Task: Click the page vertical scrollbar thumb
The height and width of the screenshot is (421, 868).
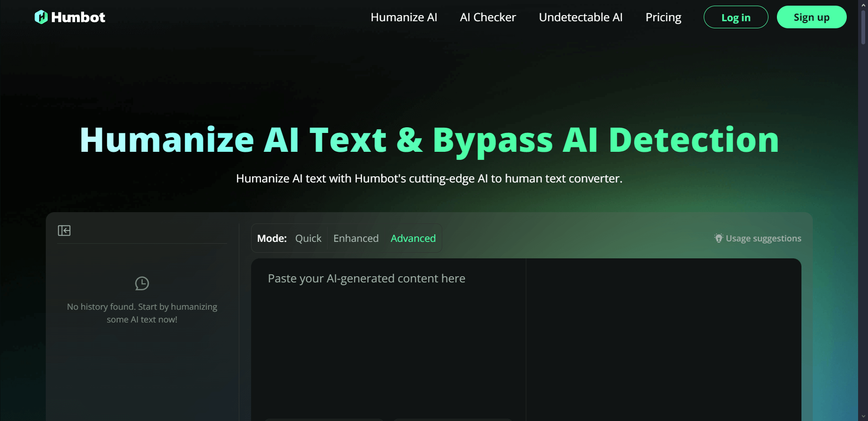Action: click(863, 27)
